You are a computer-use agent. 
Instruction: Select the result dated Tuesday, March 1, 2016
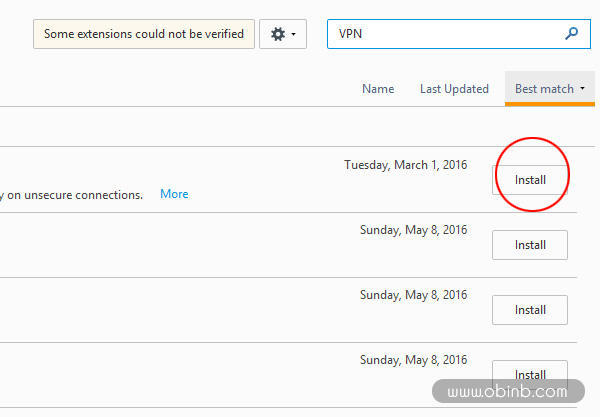point(288,179)
